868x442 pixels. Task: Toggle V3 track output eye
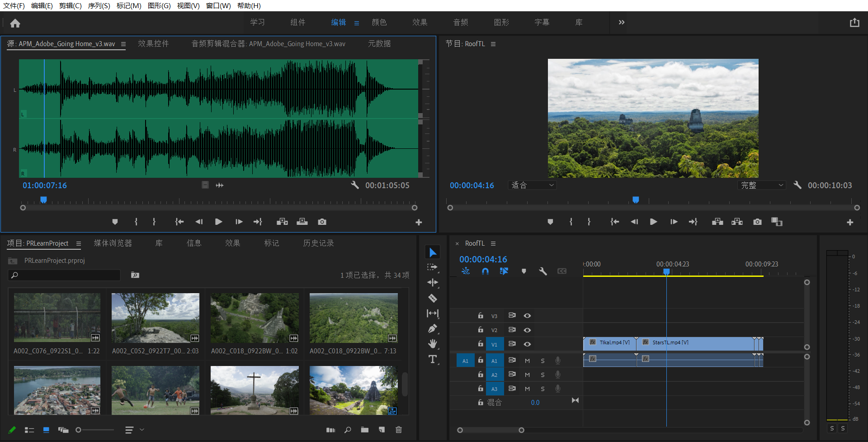tap(527, 316)
